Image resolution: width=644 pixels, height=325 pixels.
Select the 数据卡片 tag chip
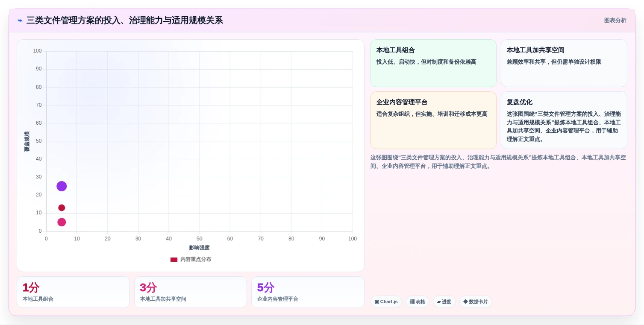[x=476, y=302]
